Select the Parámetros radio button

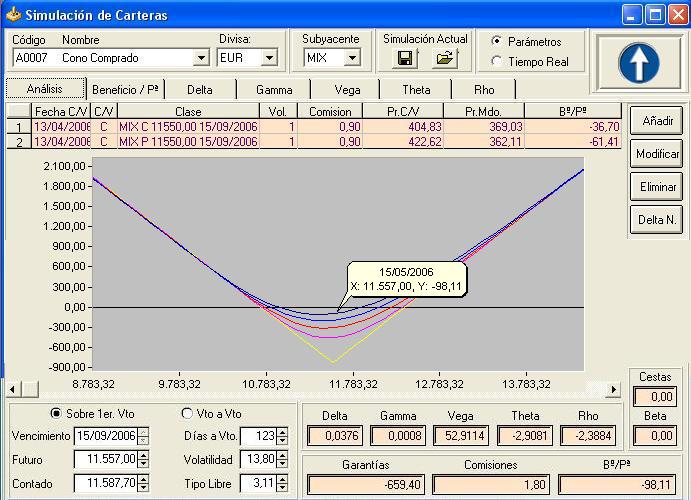click(x=496, y=41)
